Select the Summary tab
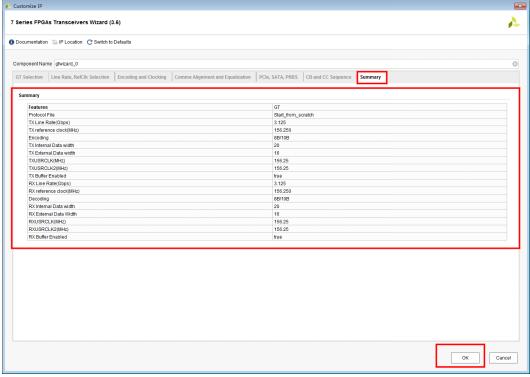 [x=371, y=77]
